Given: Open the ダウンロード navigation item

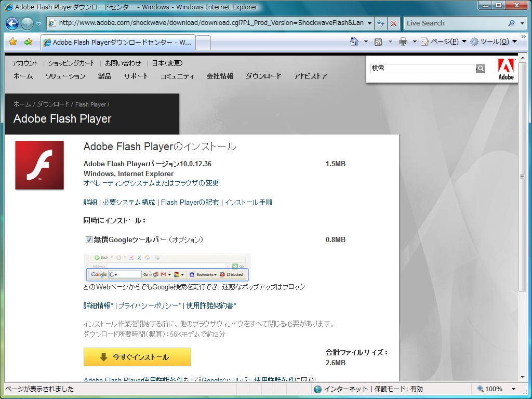Looking at the screenshot, I should tap(263, 76).
